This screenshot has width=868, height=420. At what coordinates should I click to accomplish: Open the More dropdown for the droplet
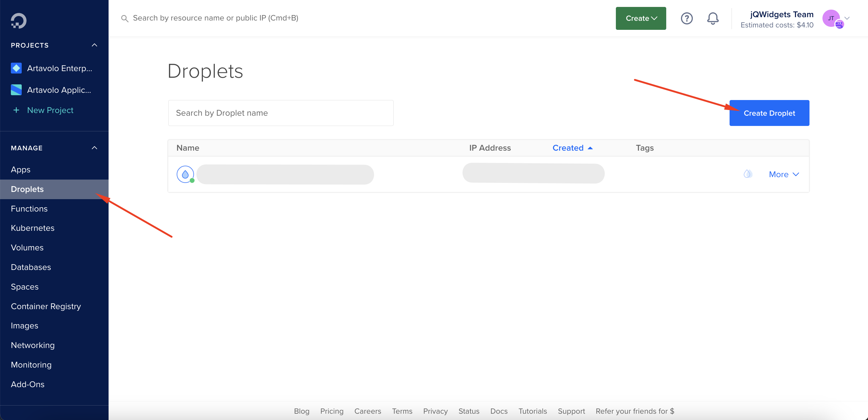784,174
